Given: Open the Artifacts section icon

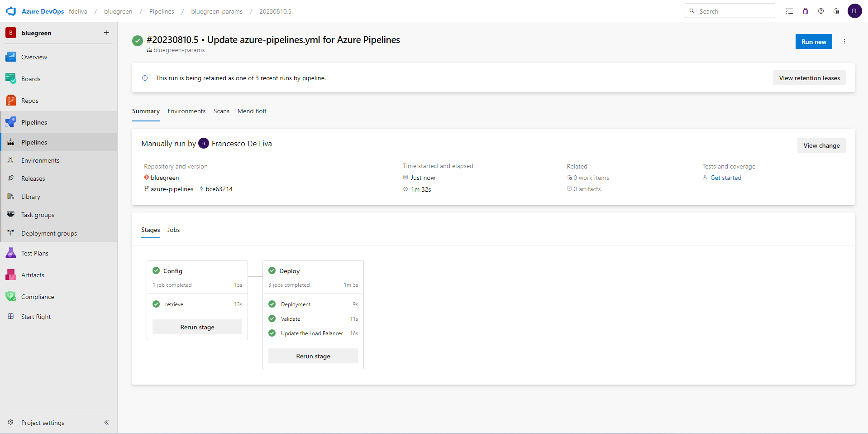Looking at the screenshot, I should (11, 275).
